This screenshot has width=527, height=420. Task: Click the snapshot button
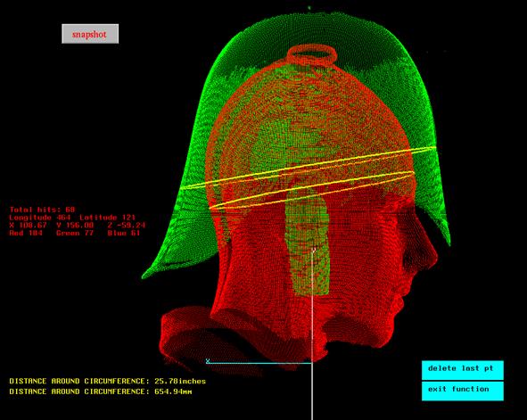pos(90,34)
